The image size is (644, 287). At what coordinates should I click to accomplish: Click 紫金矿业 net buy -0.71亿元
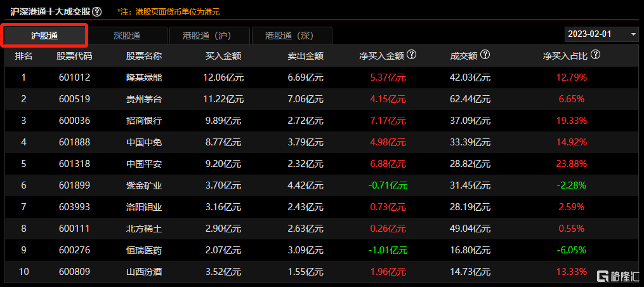388,185
